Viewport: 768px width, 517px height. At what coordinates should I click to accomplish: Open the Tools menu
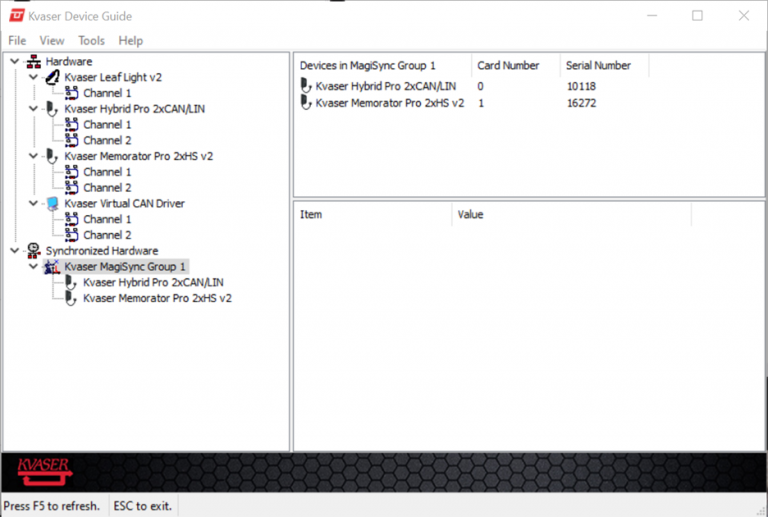pyautogui.click(x=91, y=40)
